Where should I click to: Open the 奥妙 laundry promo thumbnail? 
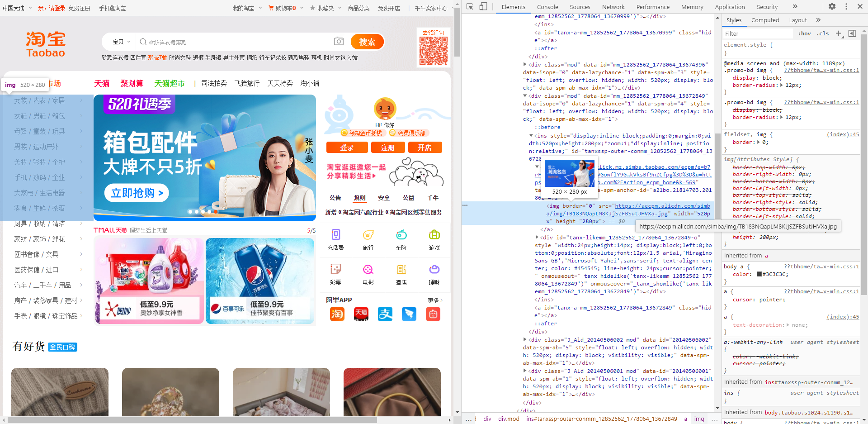149,281
